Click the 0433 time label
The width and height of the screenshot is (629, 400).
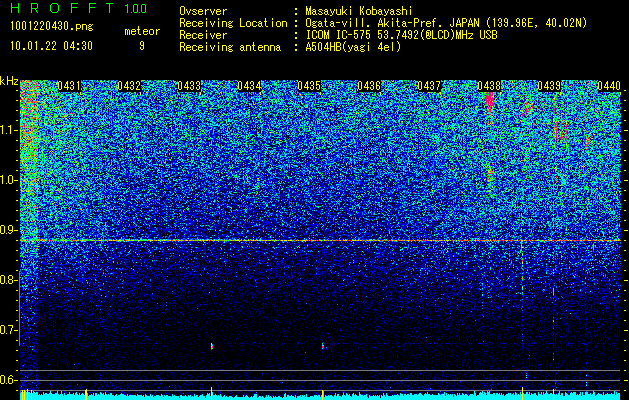(189, 86)
